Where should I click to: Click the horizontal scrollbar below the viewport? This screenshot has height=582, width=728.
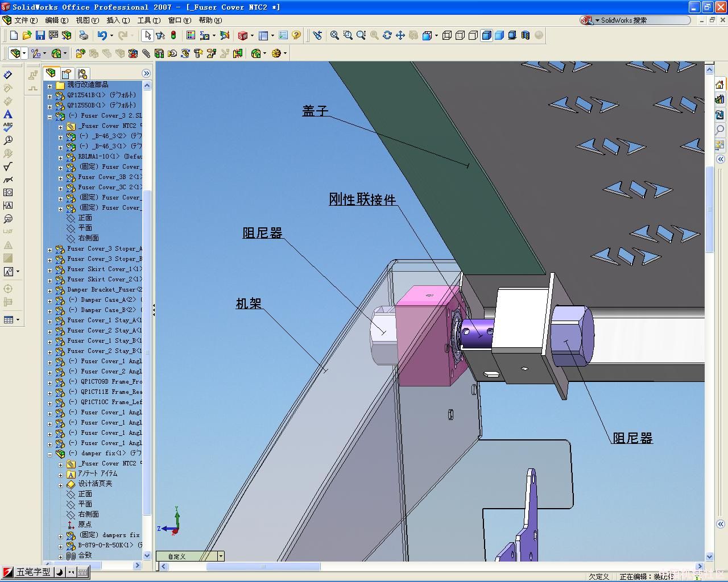[x=432, y=567]
